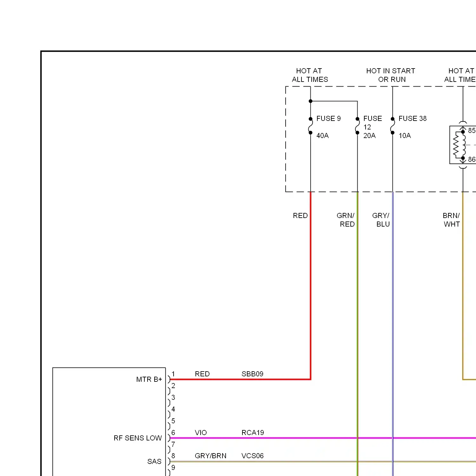Image resolution: width=476 pixels, height=476 pixels.
Task: Click the FUSE 38 fuse symbol
Action: (393, 126)
